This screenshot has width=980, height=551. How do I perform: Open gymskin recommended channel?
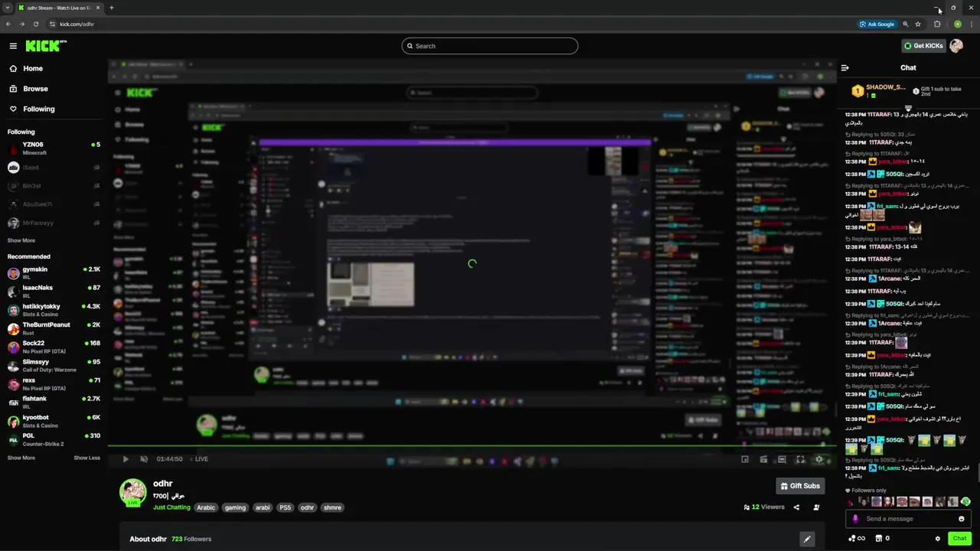[54, 273]
